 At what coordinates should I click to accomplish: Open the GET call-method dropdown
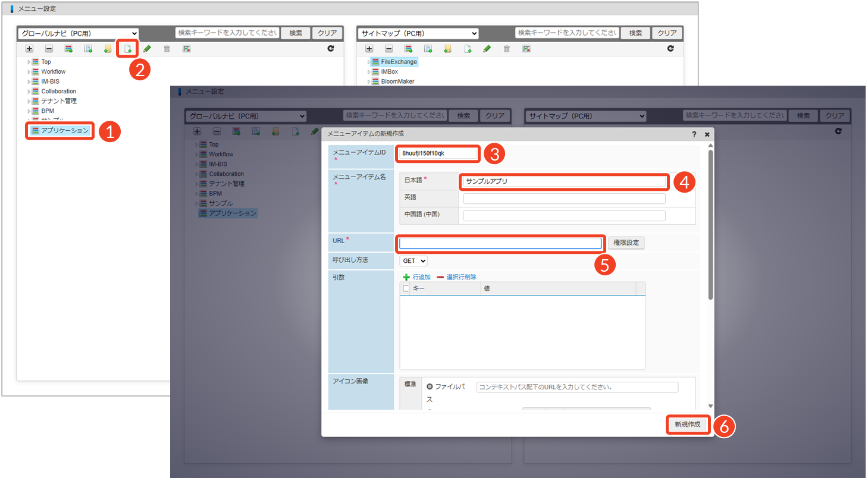point(413,260)
